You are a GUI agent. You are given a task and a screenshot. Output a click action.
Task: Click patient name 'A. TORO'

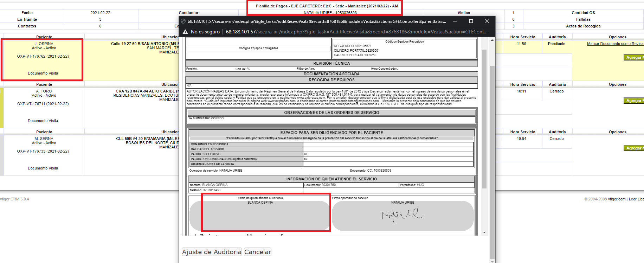pos(44,91)
